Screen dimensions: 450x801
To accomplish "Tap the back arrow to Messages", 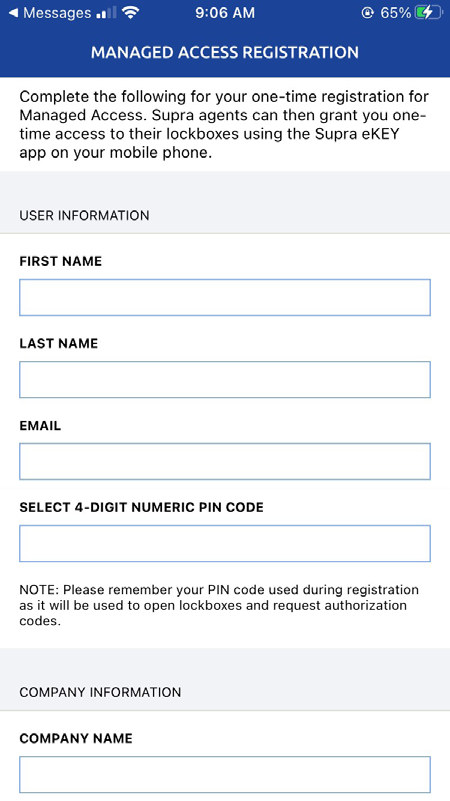I will click(x=13, y=13).
